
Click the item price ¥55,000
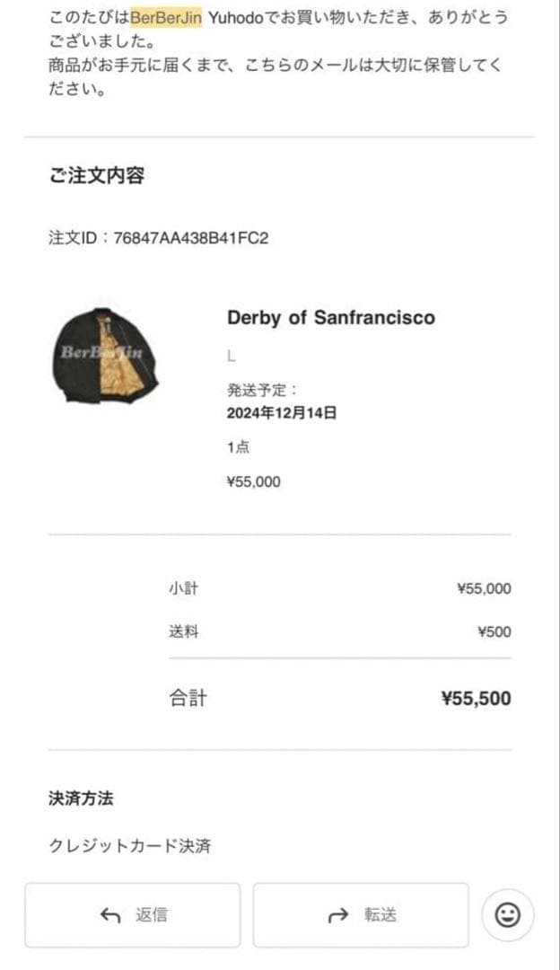click(254, 481)
